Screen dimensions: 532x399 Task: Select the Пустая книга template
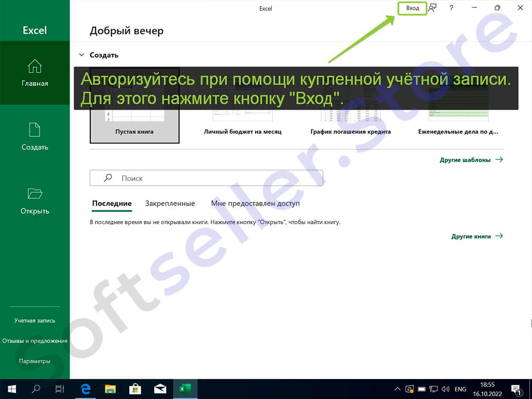click(x=134, y=105)
